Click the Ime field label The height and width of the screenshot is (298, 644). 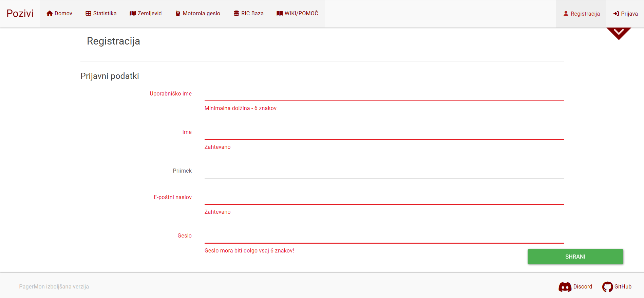[x=187, y=132]
